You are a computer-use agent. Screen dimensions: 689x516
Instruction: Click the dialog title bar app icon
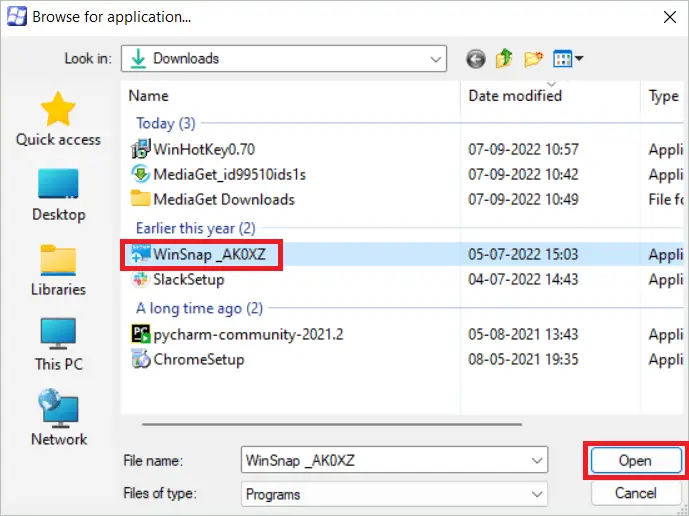(x=17, y=17)
